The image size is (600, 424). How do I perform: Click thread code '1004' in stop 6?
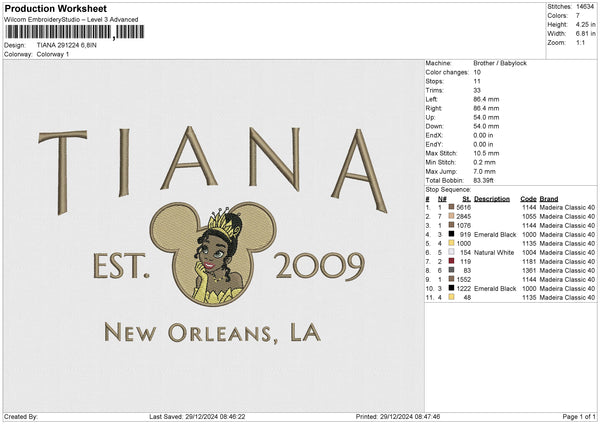tap(529, 253)
